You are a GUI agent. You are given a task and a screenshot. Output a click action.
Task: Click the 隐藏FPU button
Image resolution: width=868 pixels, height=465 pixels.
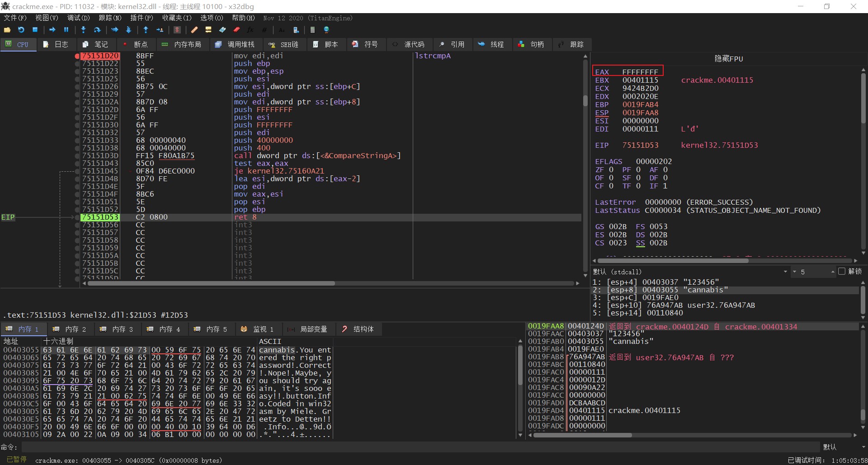[x=728, y=59]
